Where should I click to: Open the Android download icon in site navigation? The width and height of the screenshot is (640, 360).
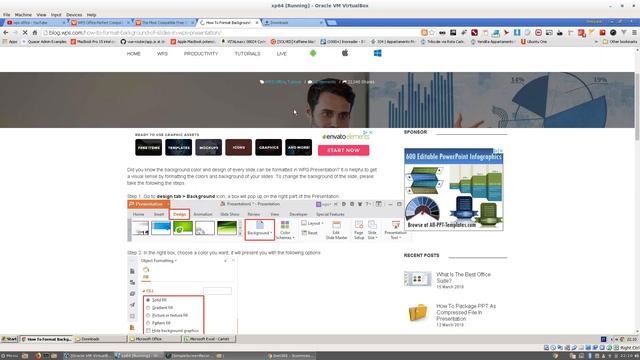[x=313, y=53]
